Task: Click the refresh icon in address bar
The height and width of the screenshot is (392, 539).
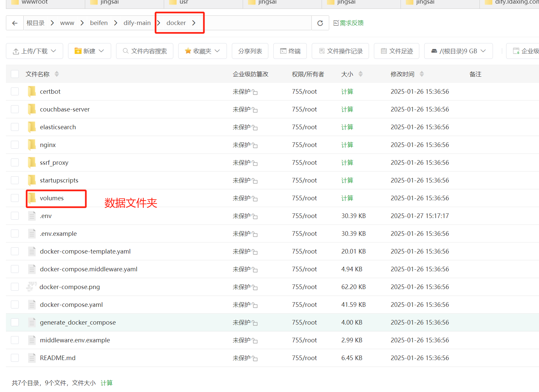Action: point(320,23)
